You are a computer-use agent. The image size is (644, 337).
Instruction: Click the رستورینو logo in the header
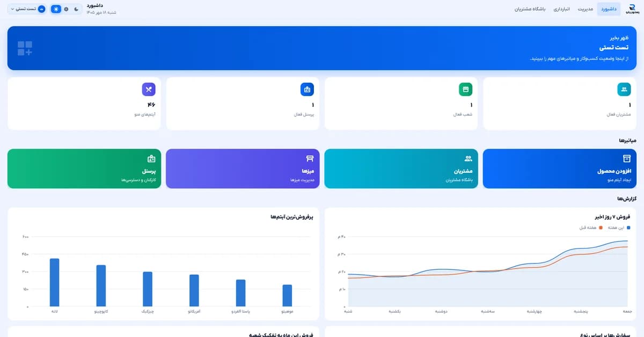coord(633,9)
